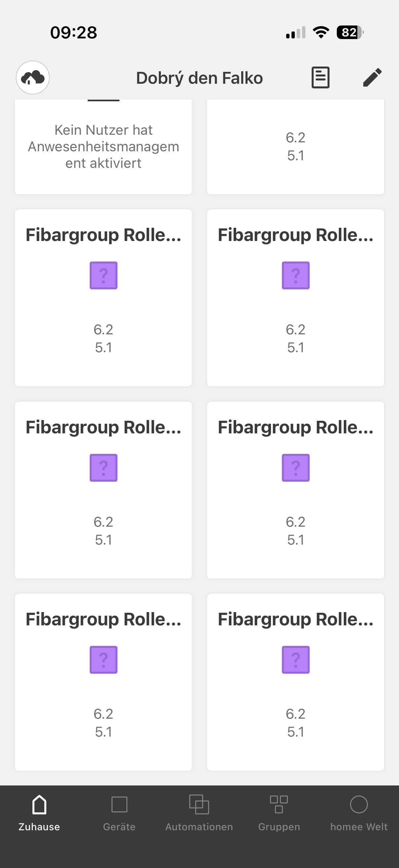Tap purple question icon in middle-row left Fibargroup card
This screenshot has height=868, width=399.
(x=103, y=468)
